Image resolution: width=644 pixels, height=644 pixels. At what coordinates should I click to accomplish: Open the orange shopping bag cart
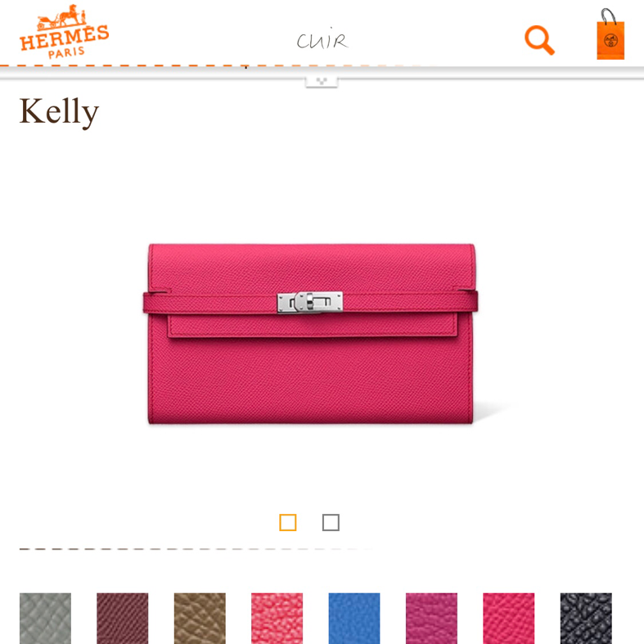point(610,34)
